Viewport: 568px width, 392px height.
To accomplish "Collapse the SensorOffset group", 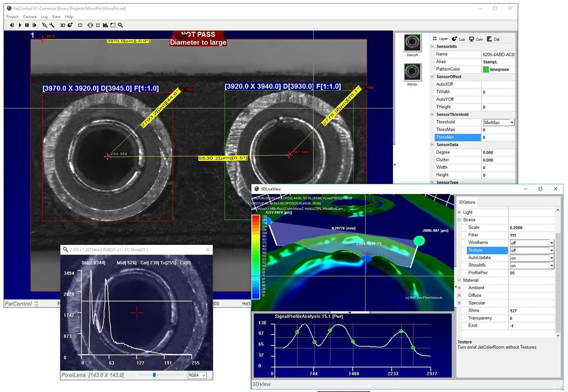I will [432, 76].
